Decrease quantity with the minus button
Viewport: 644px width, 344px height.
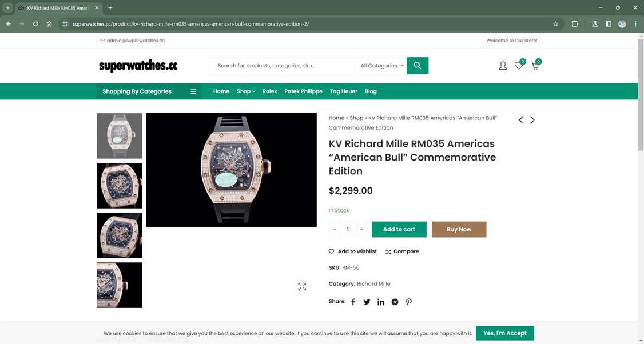click(x=335, y=229)
